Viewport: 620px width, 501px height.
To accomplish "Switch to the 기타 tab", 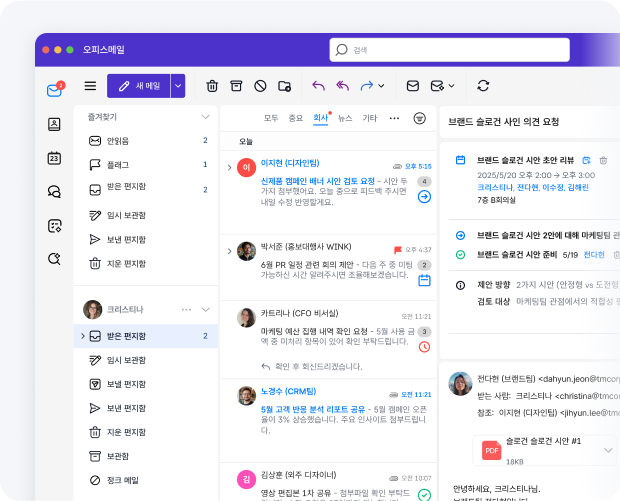I will 370,118.
